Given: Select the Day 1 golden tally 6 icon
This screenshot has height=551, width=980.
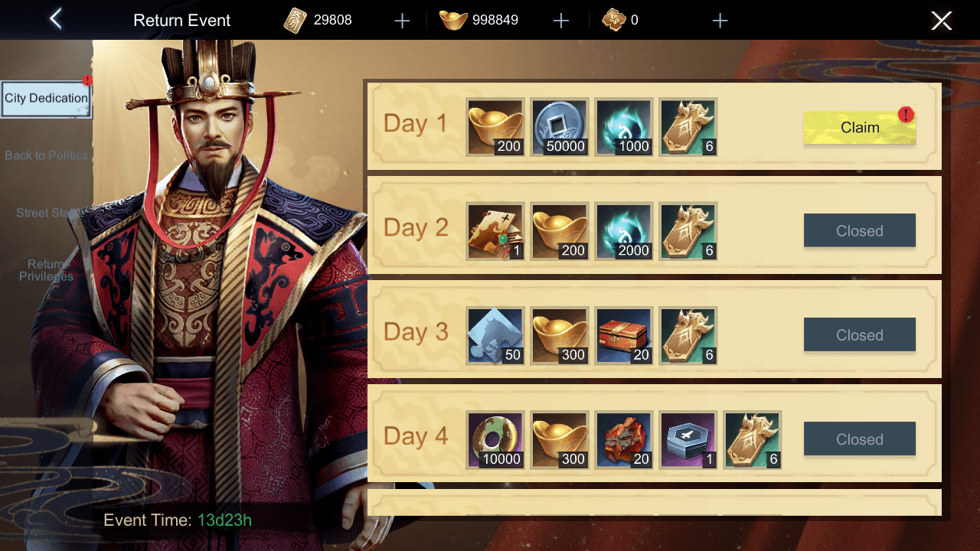Looking at the screenshot, I should pyautogui.click(x=688, y=127).
